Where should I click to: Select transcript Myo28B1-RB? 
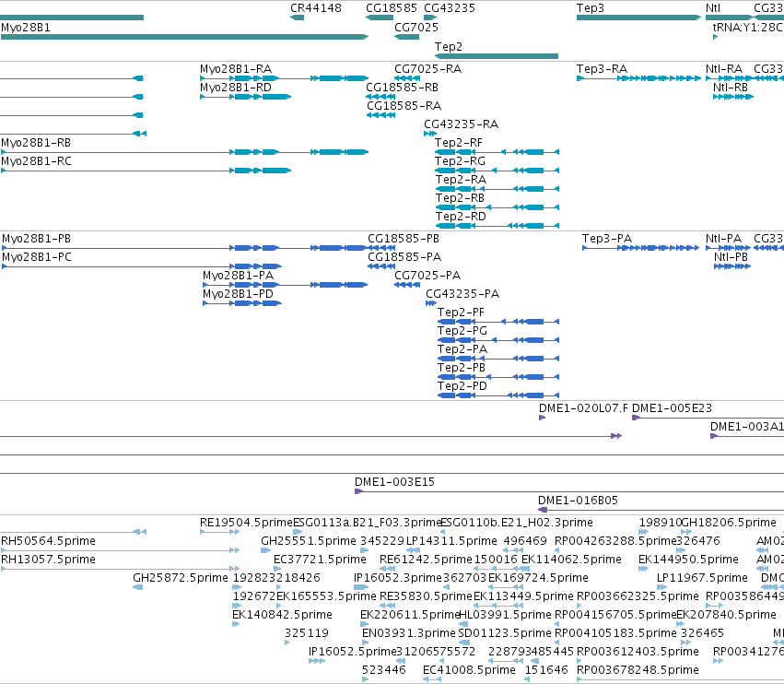[184, 151]
